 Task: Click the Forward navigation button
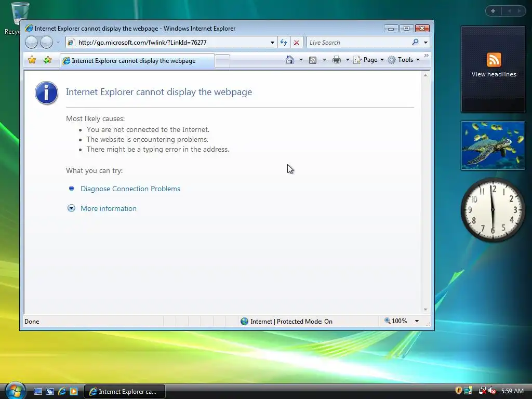[46, 43]
